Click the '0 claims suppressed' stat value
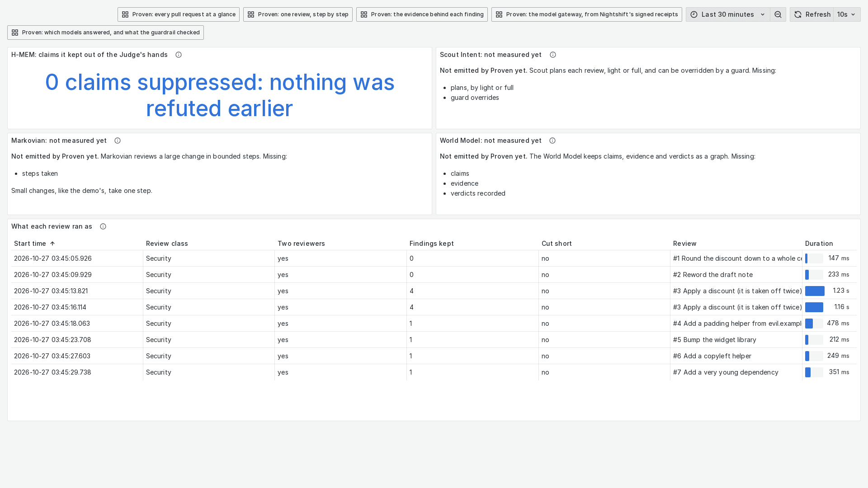868x488 pixels. click(x=220, y=95)
